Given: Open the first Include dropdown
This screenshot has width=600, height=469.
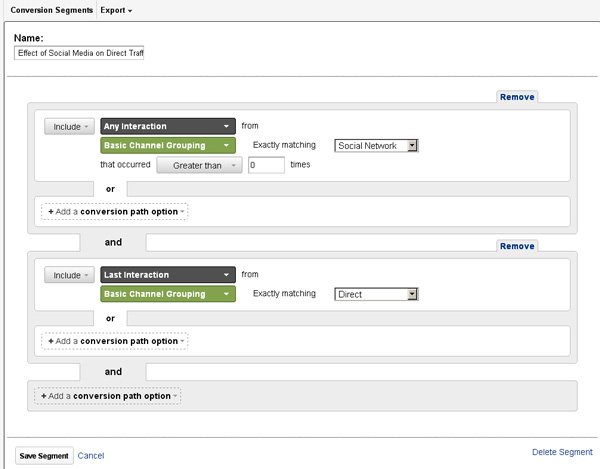Looking at the screenshot, I should point(69,126).
